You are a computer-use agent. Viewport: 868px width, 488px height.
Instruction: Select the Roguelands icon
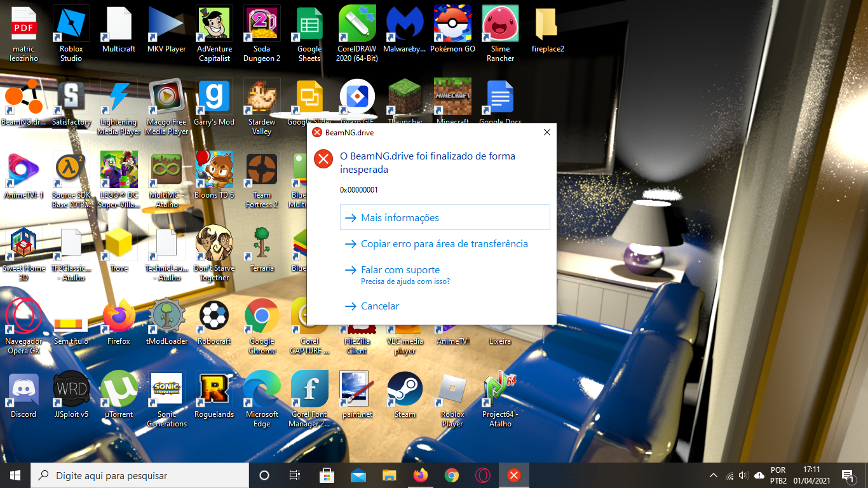(214, 395)
